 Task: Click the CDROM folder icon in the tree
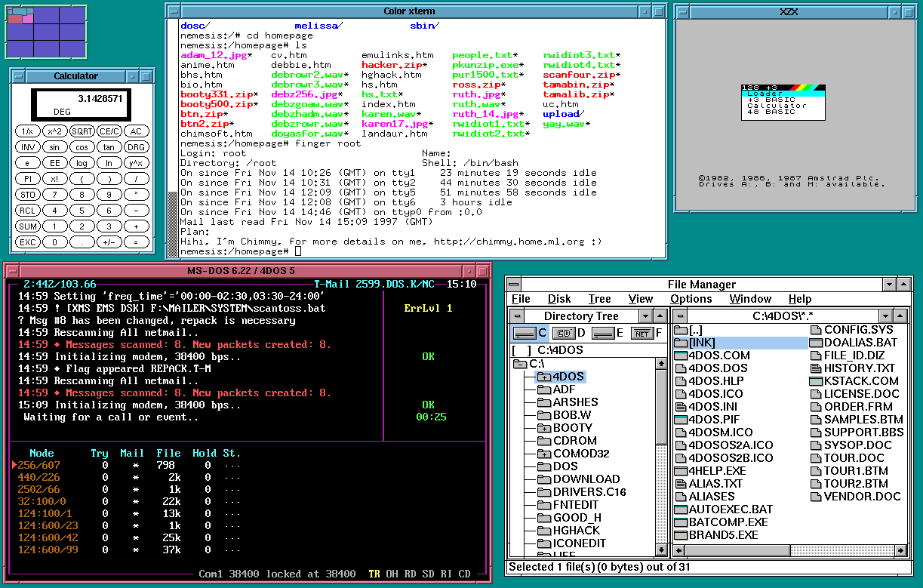(543, 441)
